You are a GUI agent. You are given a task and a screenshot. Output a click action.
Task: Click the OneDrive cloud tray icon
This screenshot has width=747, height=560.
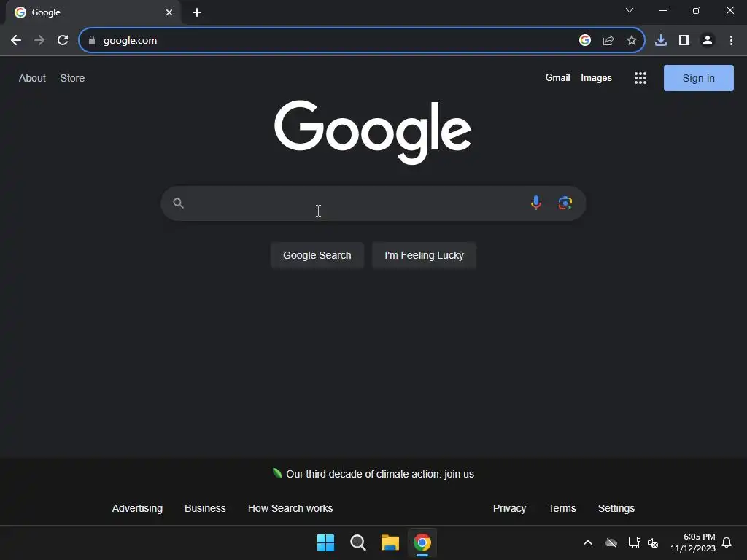pyautogui.click(x=611, y=542)
